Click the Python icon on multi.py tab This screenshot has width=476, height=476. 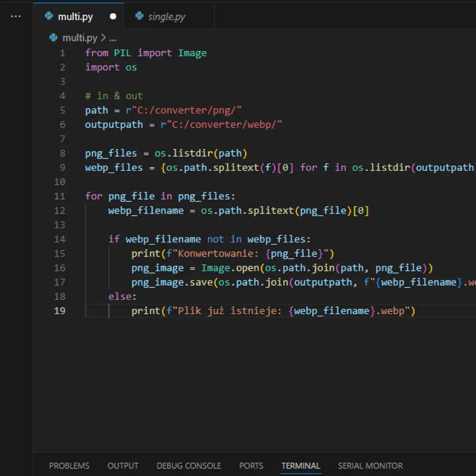pos(49,16)
